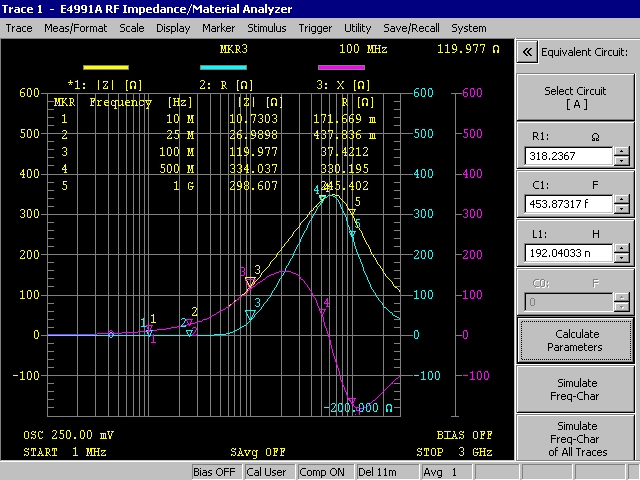Click the R value 245.402 in marker table
Screen dimensions: 640x480
344,186
